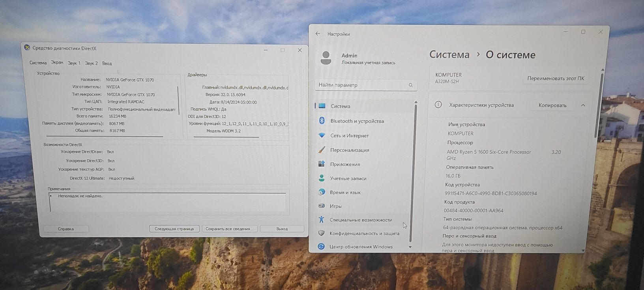Viewport: 644px width, 290px height.
Task: Click the DirectX diagnostic tool title icon
Action: [x=27, y=47]
